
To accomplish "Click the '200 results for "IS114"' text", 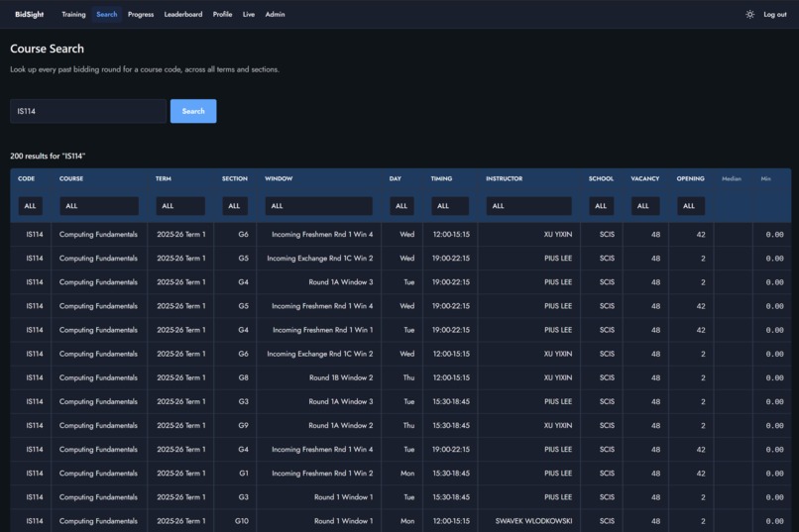I will click(x=48, y=156).
